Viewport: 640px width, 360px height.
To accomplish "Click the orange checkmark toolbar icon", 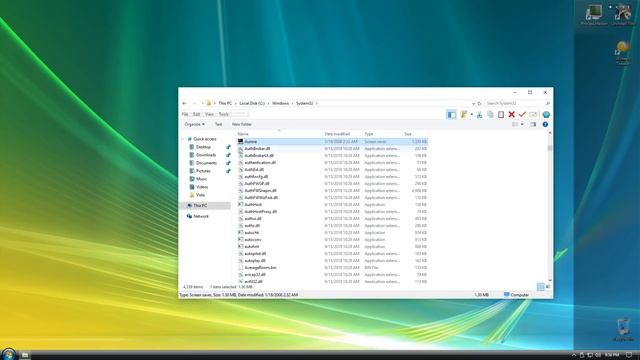I will [x=522, y=115].
